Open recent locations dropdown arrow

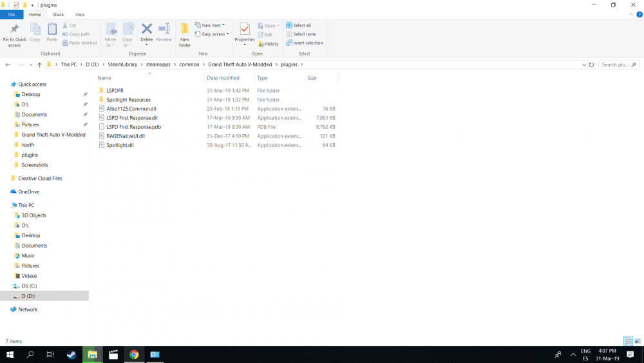30,64
